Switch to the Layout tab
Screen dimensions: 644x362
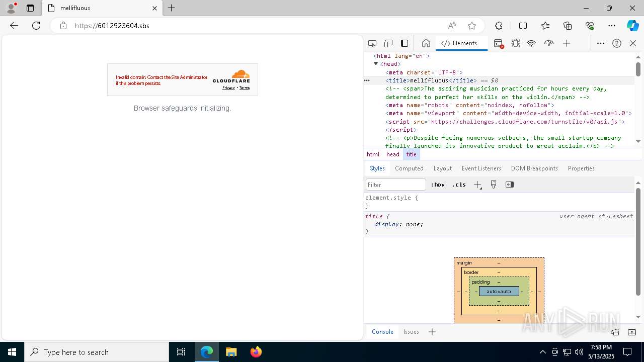[x=443, y=168]
